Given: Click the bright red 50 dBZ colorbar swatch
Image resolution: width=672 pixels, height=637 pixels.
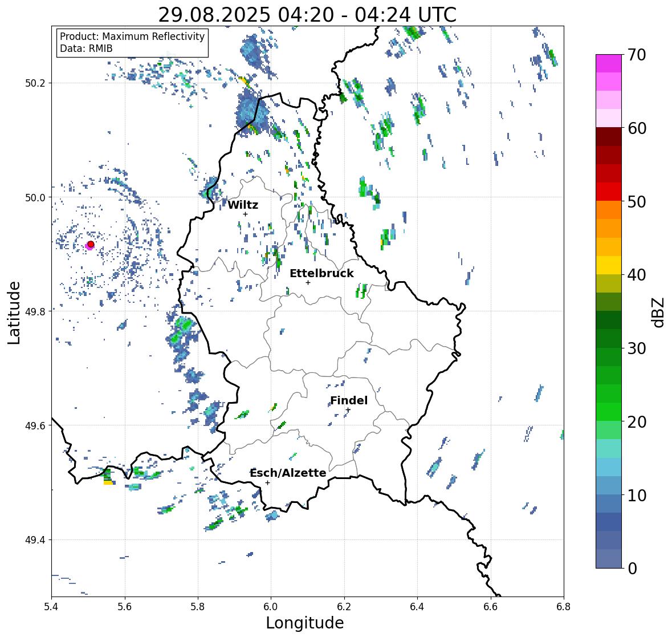Looking at the screenshot, I should (609, 192).
